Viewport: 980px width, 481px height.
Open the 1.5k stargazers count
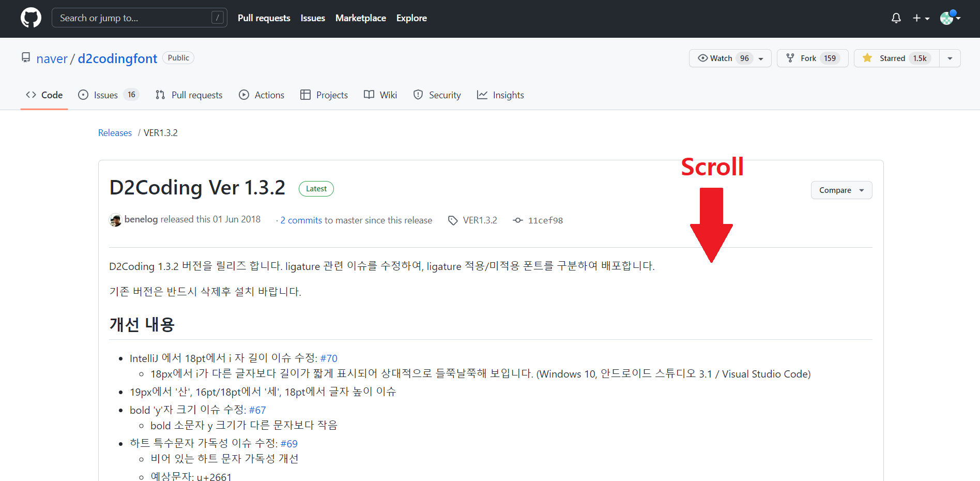click(x=920, y=58)
